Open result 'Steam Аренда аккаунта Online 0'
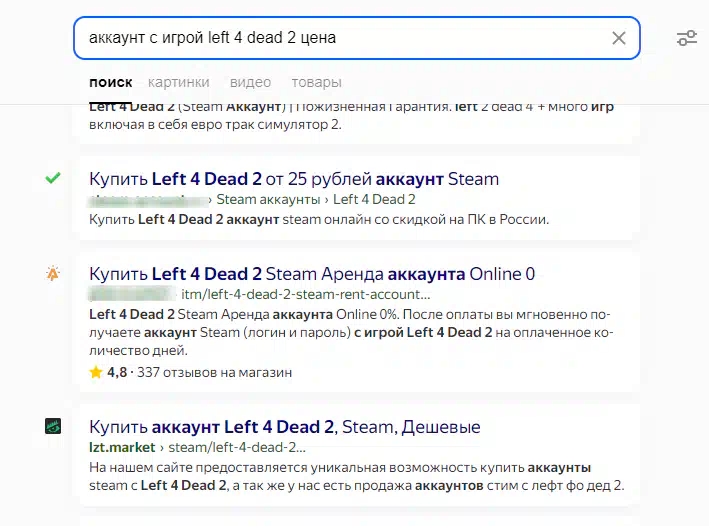This screenshot has height=526, width=709. (x=312, y=274)
